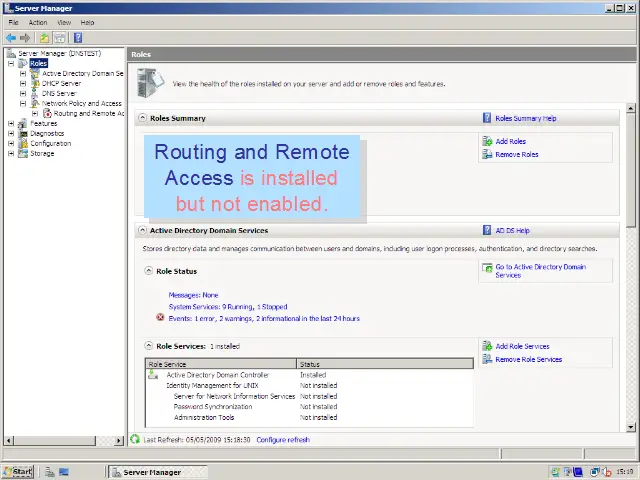640x480 pixels.
Task: Click the Up one level folder icon
Action: [x=44, y=38]
